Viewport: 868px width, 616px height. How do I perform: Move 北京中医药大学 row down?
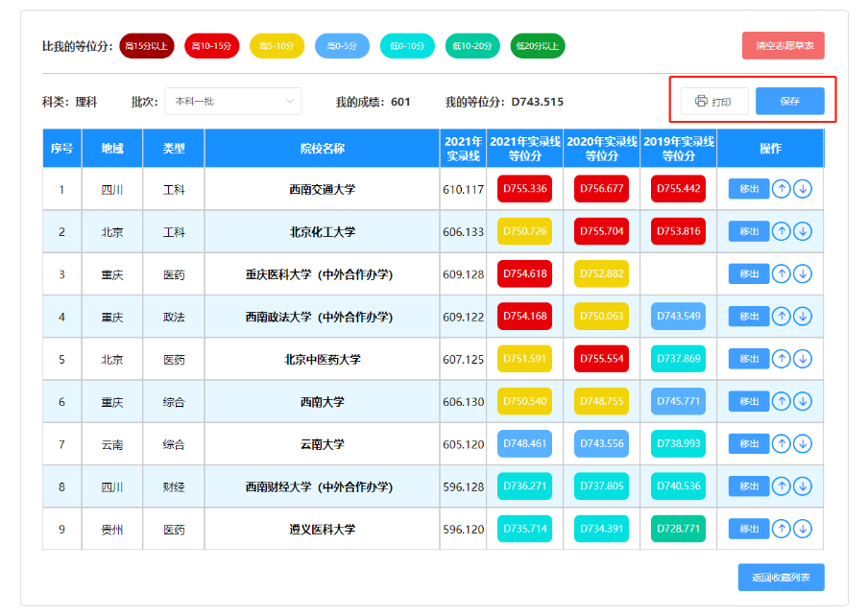pyautogui.click(x=803, y=359)
